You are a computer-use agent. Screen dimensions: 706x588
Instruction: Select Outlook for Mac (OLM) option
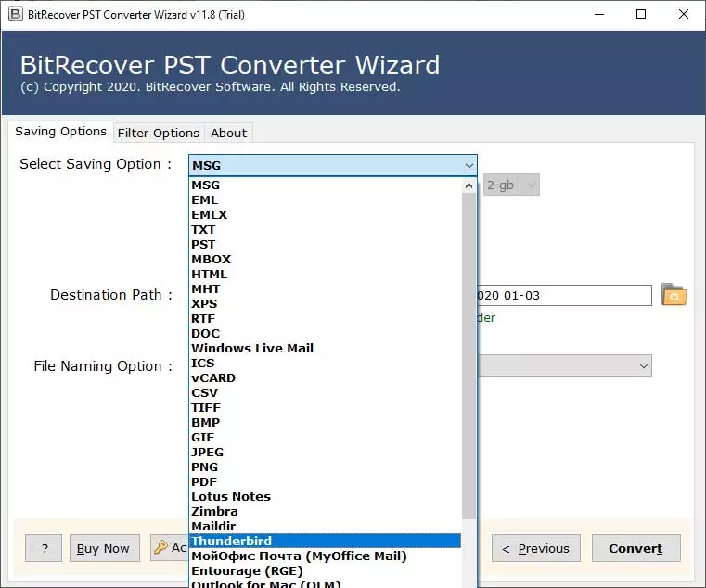coord(325,583)
